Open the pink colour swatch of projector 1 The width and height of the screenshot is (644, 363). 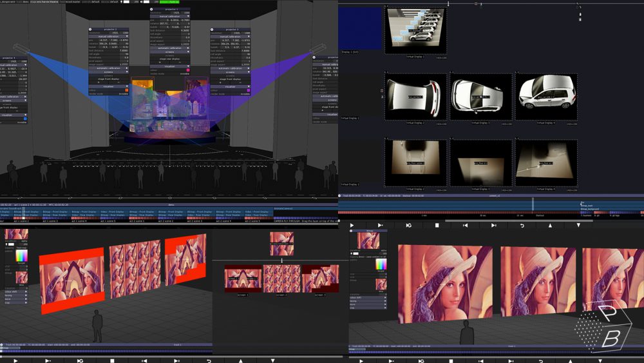pyautogui.click(x=188, y=70)
